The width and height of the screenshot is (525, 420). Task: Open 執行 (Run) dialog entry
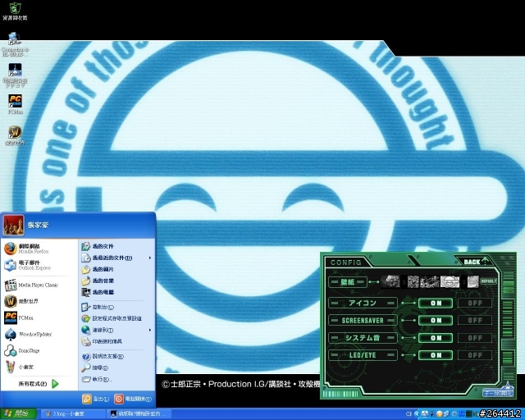point(116,379)
